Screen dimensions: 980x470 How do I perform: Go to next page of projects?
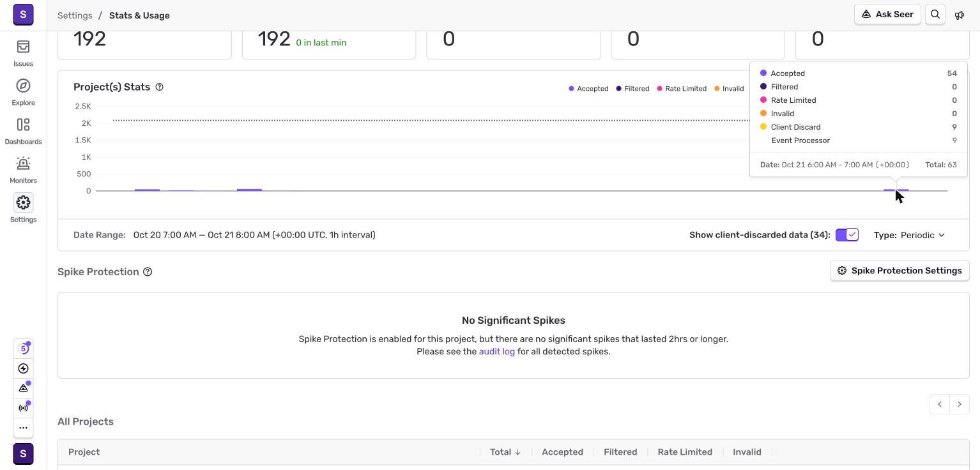(960, 404)
